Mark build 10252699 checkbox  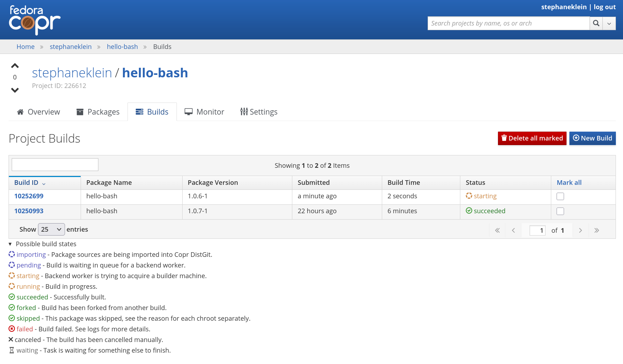click(560, 197)
